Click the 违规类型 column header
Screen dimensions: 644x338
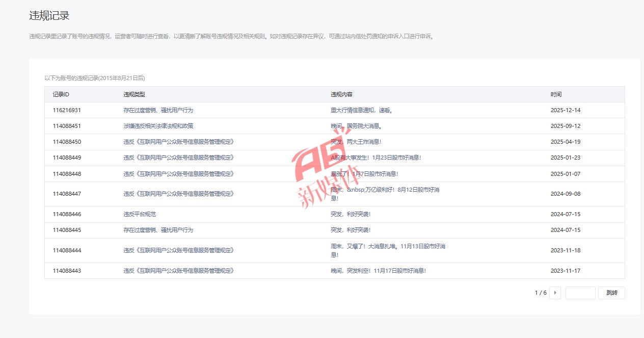click(134, 94)
